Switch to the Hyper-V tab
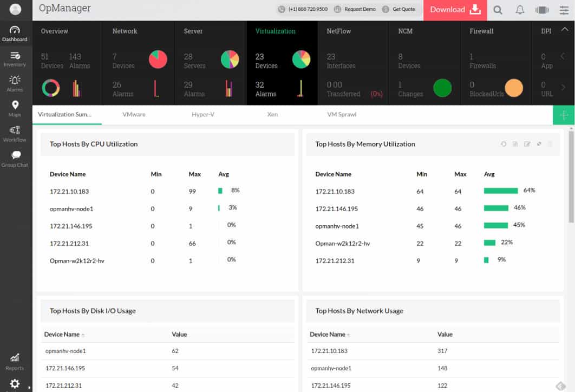 pyautogui.click(x=203, y=114)
